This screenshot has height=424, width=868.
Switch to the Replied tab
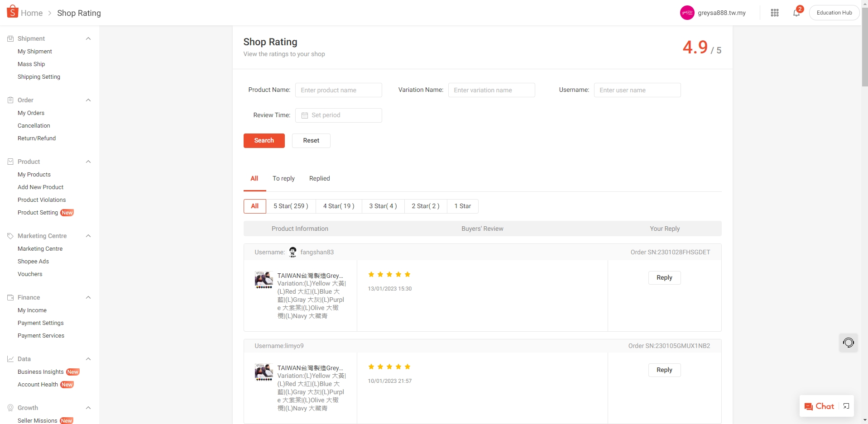(319, 178)
